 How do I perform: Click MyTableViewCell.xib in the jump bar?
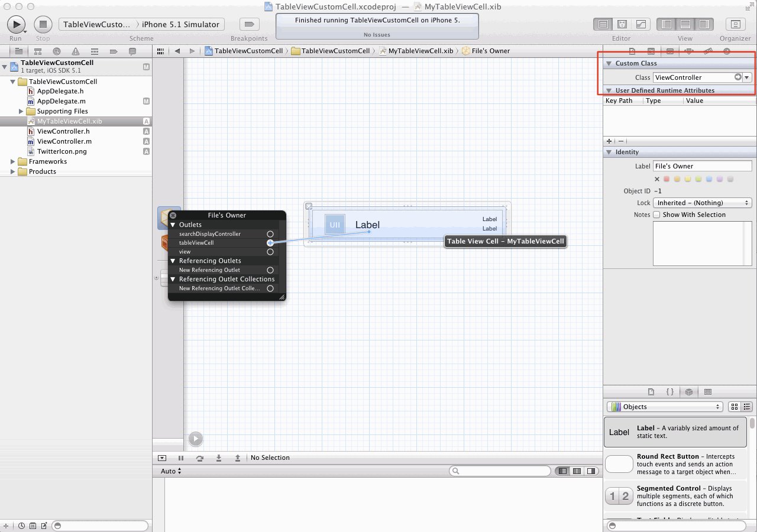[420, 51]
